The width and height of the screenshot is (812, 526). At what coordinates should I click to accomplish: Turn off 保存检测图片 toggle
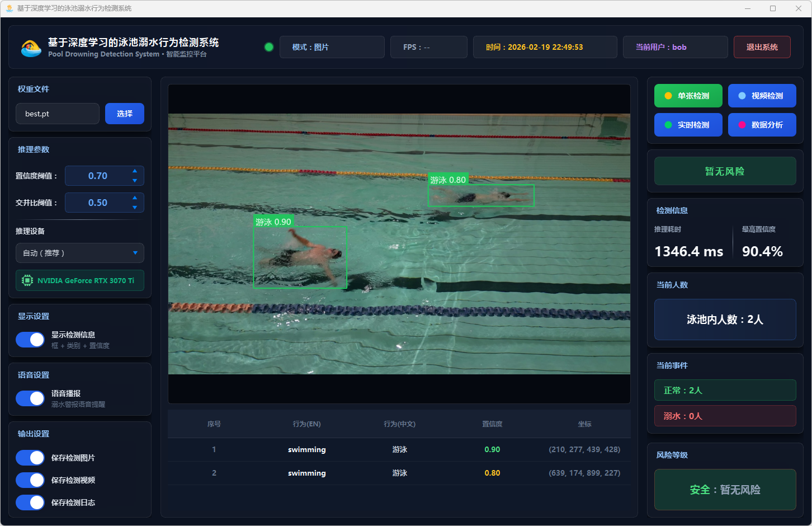[x=30, y=458]
